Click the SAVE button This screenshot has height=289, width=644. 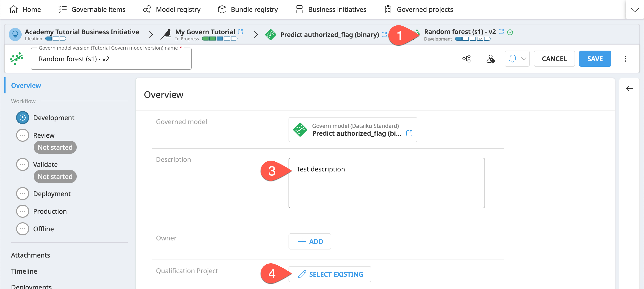click(595, 59)
